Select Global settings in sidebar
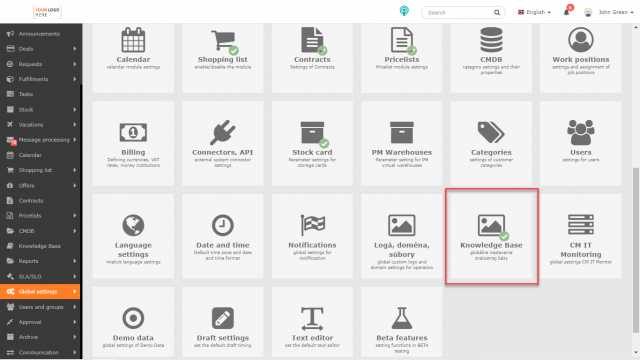Image resolution: width=640 pixels, height=360 pixels. click(x=40, y=291)
